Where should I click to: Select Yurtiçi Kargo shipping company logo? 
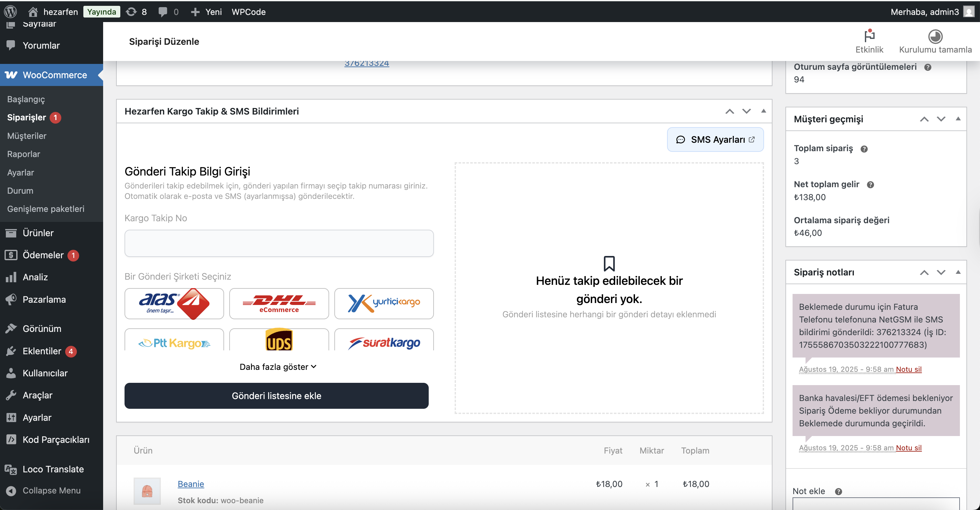click(384, 304)
